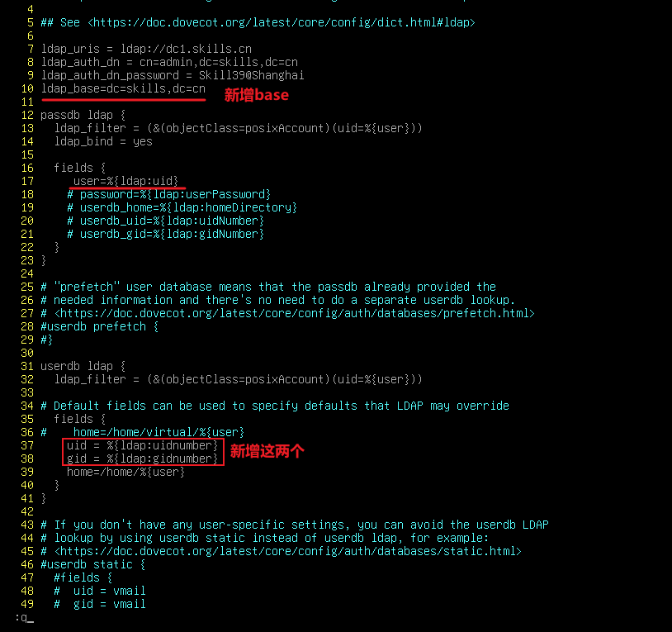Click the #userdb prefetch line
The image size is (672, 632).
pyautogui.click(x=99, y=326)
